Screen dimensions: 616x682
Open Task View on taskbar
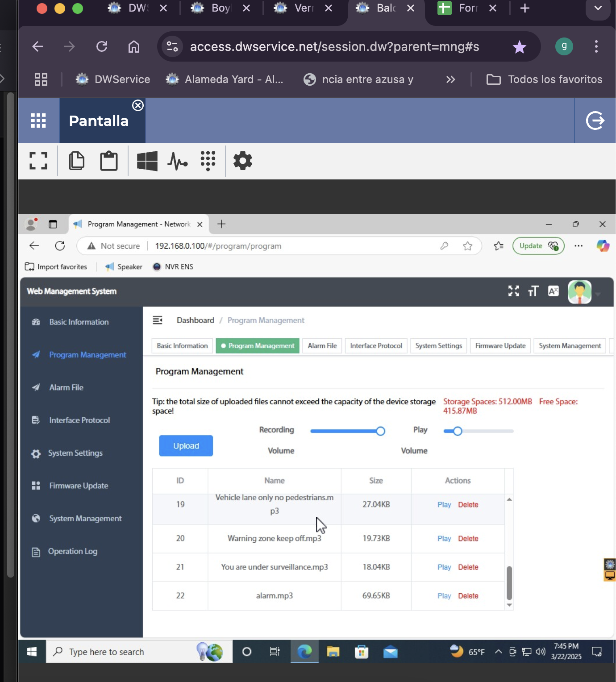(x=275, y=652)
